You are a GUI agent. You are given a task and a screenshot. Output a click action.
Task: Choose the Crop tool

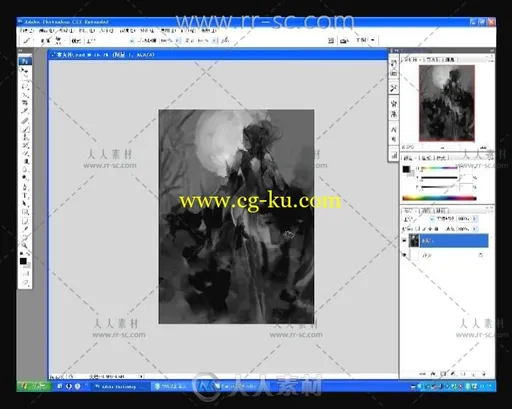pyautogui.click(x=25, y=103)
